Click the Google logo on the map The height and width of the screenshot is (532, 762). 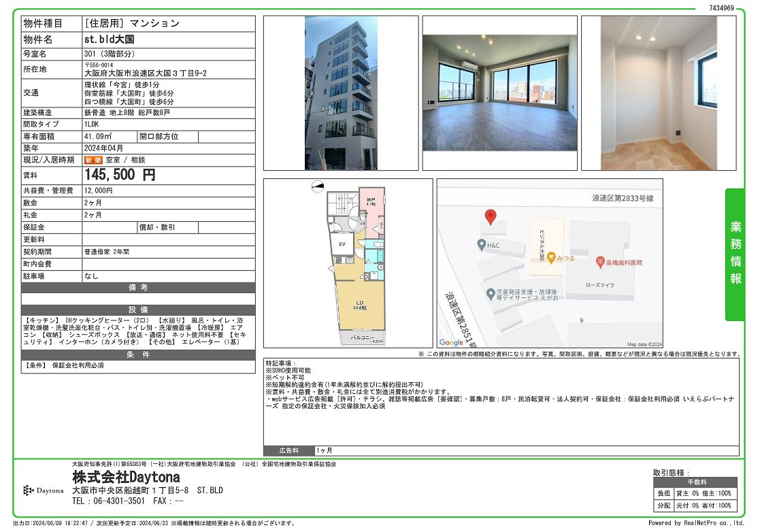[451, 342]
